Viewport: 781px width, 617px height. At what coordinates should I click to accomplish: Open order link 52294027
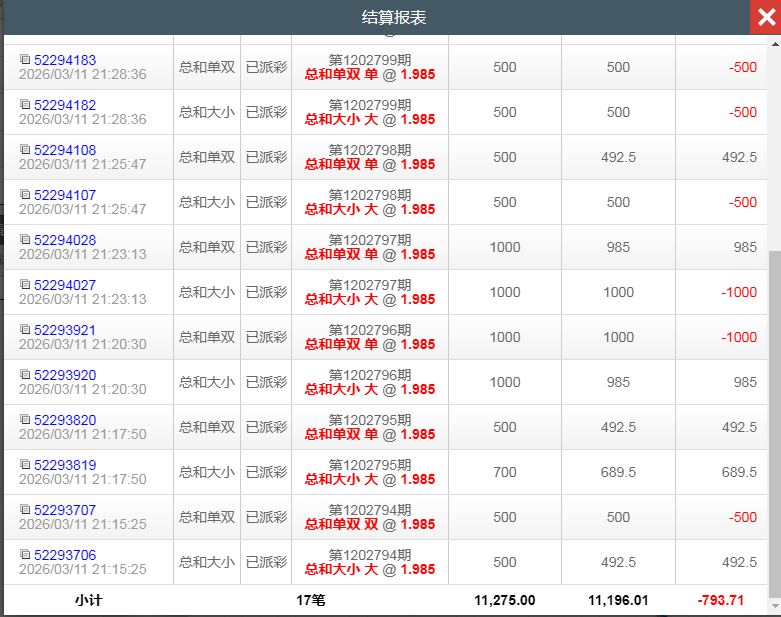(x=65, y=285)
